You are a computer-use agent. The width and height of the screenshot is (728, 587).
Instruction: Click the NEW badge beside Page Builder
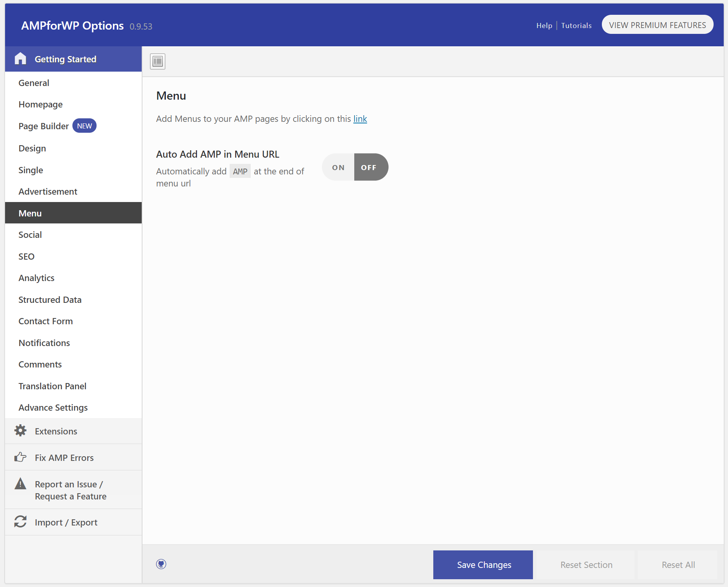pyautogui.click(x=84, y=125)
